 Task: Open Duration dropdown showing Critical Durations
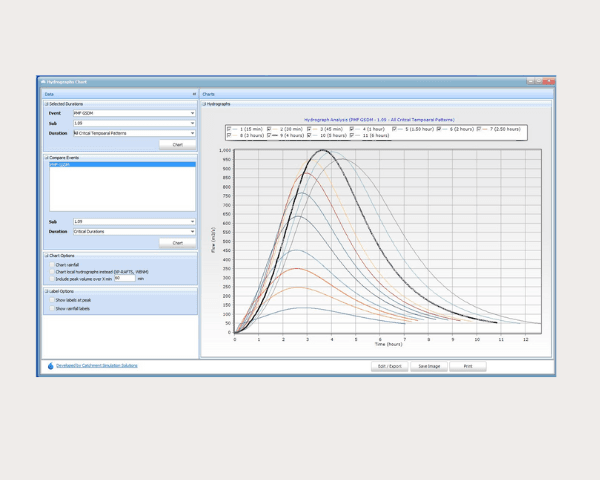click(134, 232)
